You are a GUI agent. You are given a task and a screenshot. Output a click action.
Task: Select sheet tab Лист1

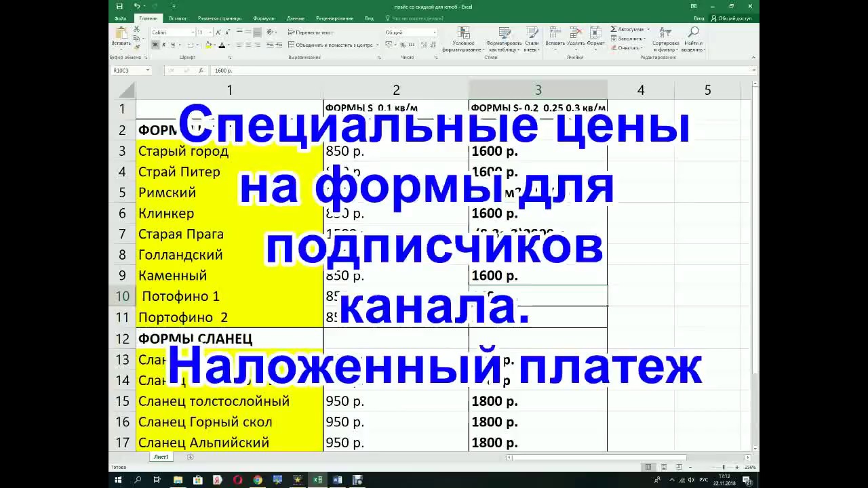[x=161, y=457]
